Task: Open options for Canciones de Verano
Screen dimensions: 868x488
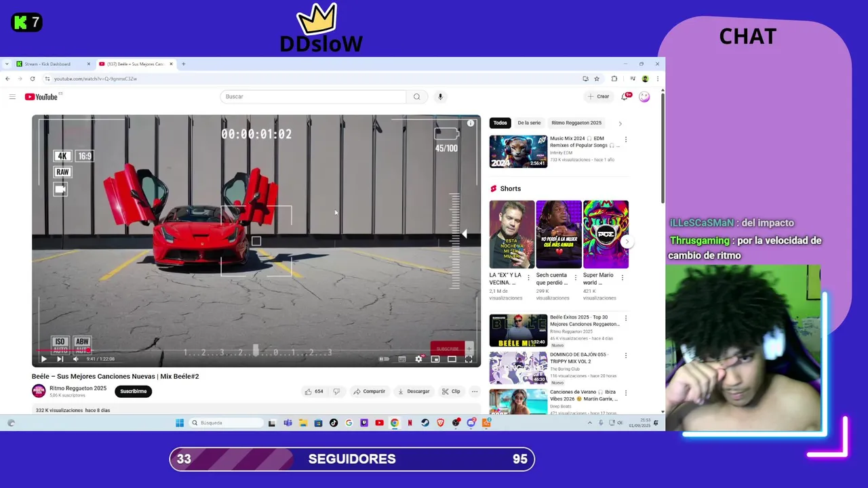Action: pos(625,393)
